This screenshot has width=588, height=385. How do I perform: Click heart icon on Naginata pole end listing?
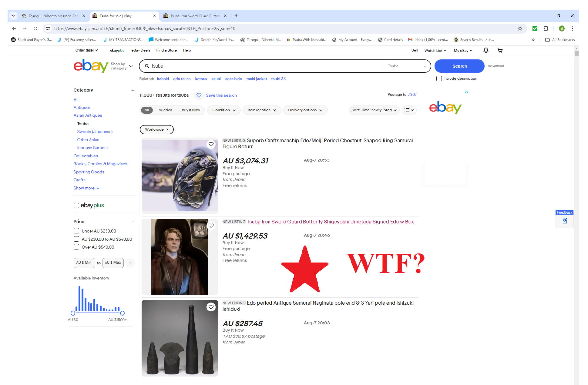click(x=211, y=307)
